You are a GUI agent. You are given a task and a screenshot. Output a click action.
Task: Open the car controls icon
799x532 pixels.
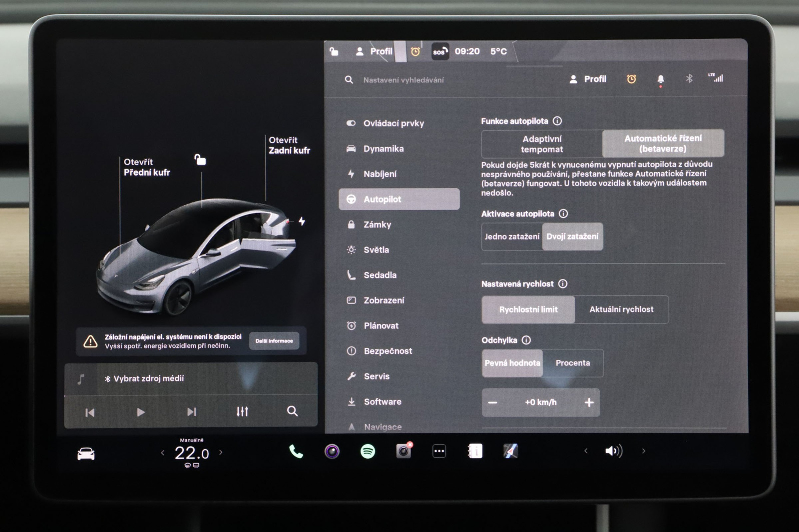tap(86, 454)
